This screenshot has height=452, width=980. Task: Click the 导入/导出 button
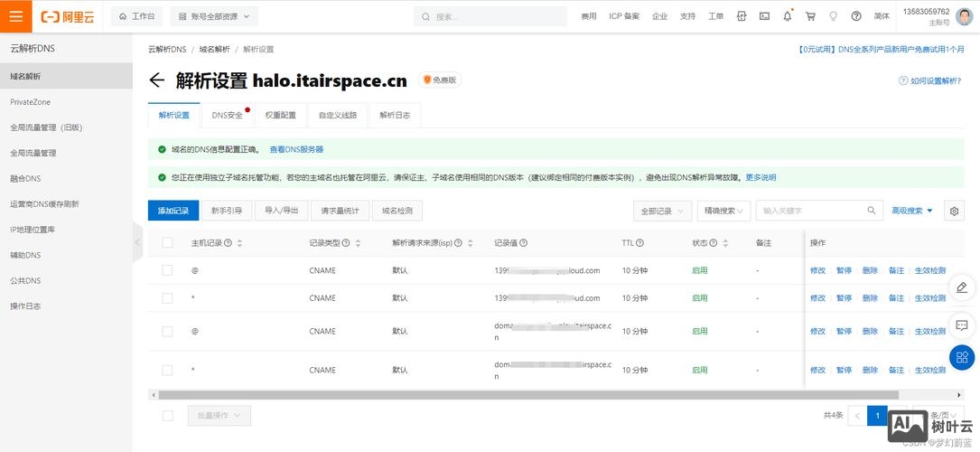pyautogui.click(x=281, y=211)
